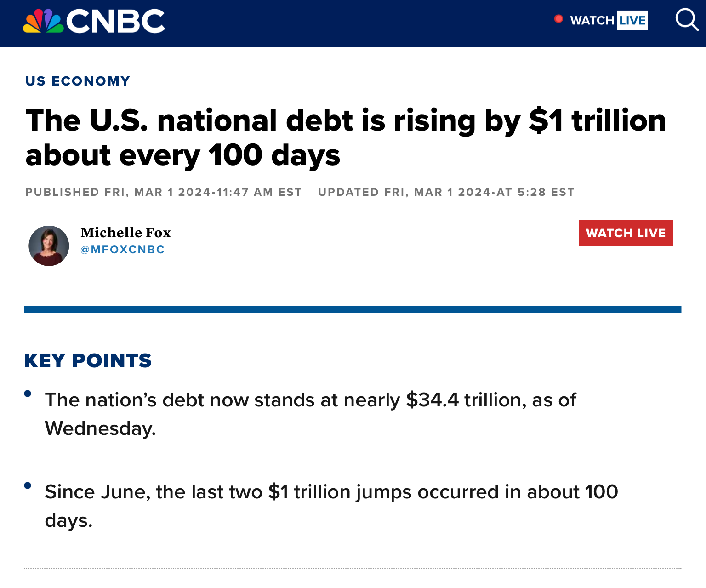This screenshot has width=706, height=588.
Task: Click the CNBC wordmark in the header
Action: pyautogui.click(x=115, y=21)
